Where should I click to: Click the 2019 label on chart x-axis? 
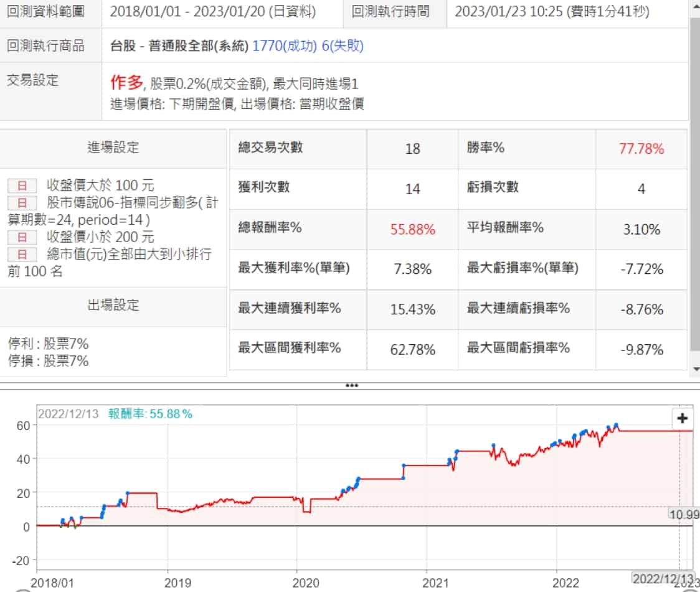click(177, 583)
